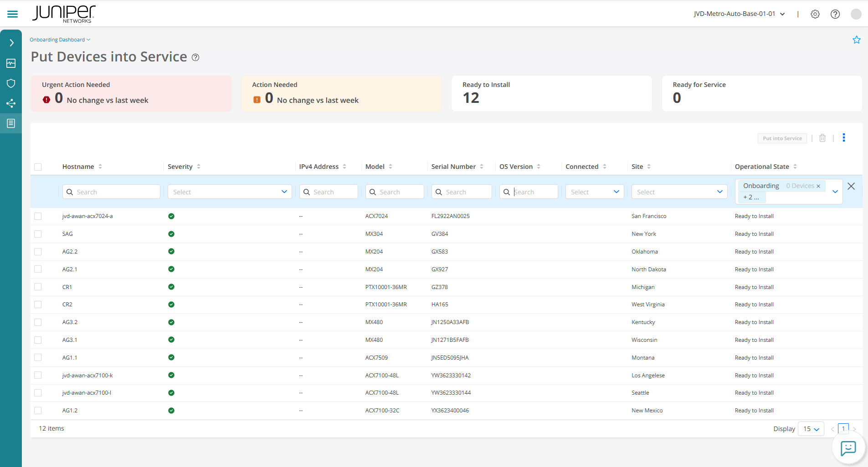Image resolution: width=868 pixels, height=467 pixels.
Task: Click the Put into Service button
Action: pos(782,138)
